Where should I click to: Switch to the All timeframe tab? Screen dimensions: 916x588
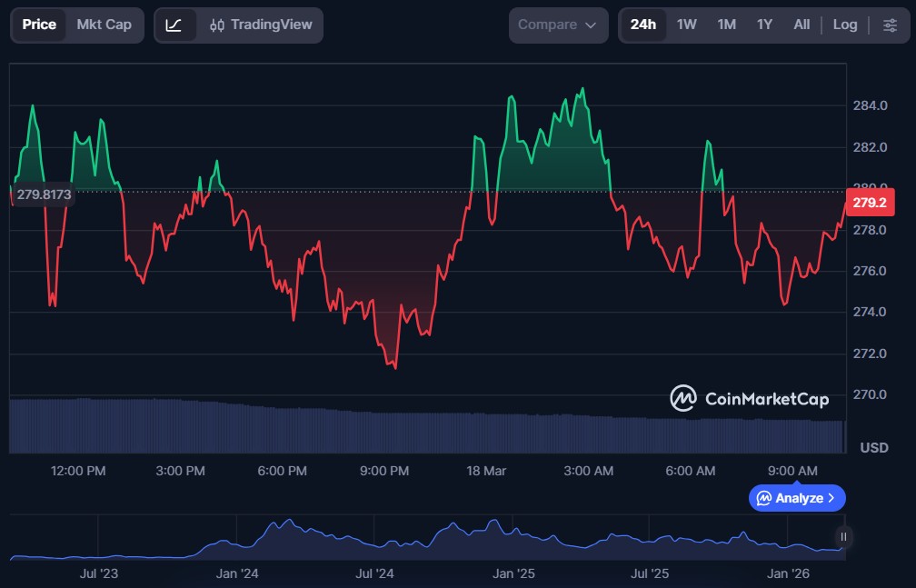point(801,25)
